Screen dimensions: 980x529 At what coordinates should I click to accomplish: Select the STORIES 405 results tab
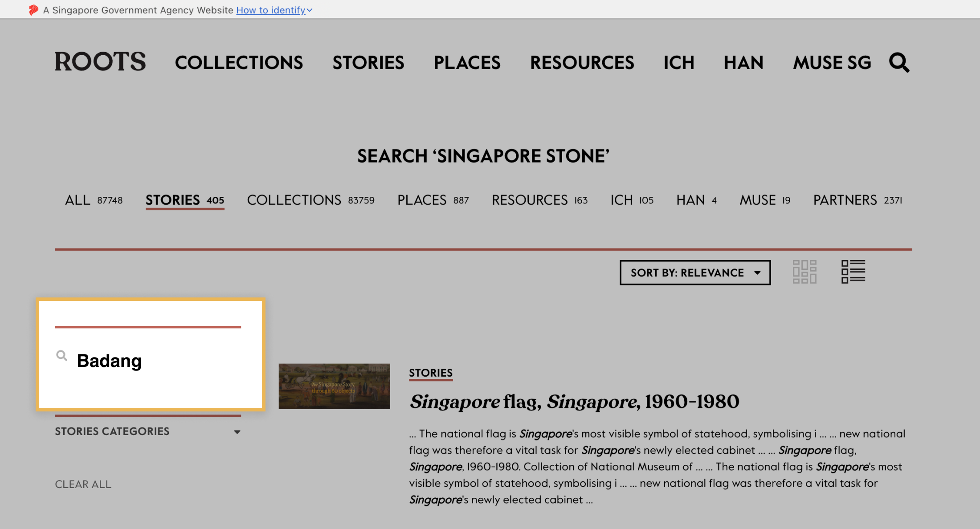pos(185,200)
